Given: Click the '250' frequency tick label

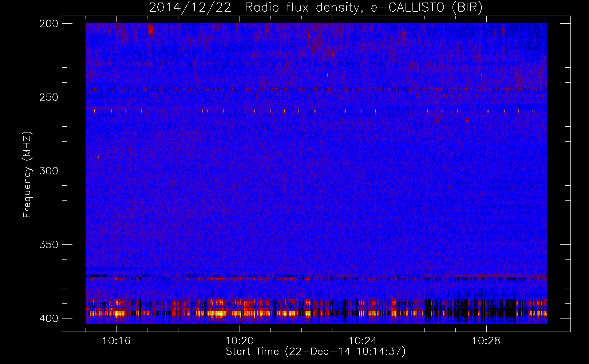Looking at the screenshot, I should (49, 97).
